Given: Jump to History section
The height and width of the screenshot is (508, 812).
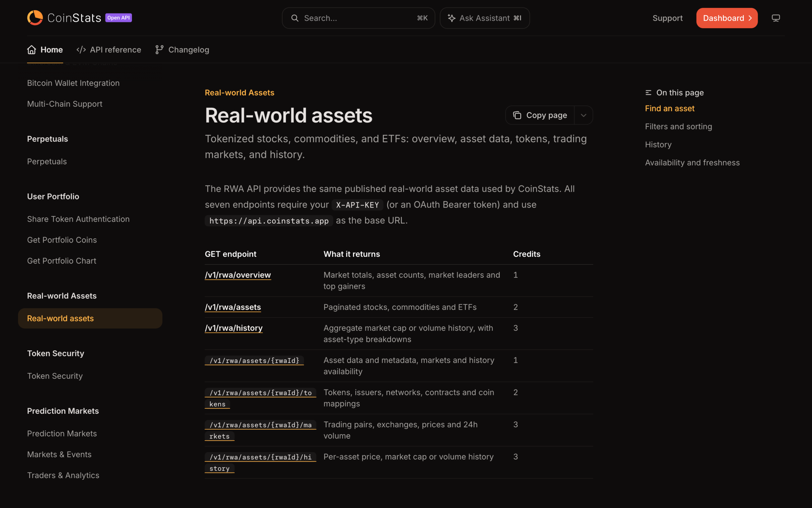Looking at the screenshot, I should tap(658, 145).
